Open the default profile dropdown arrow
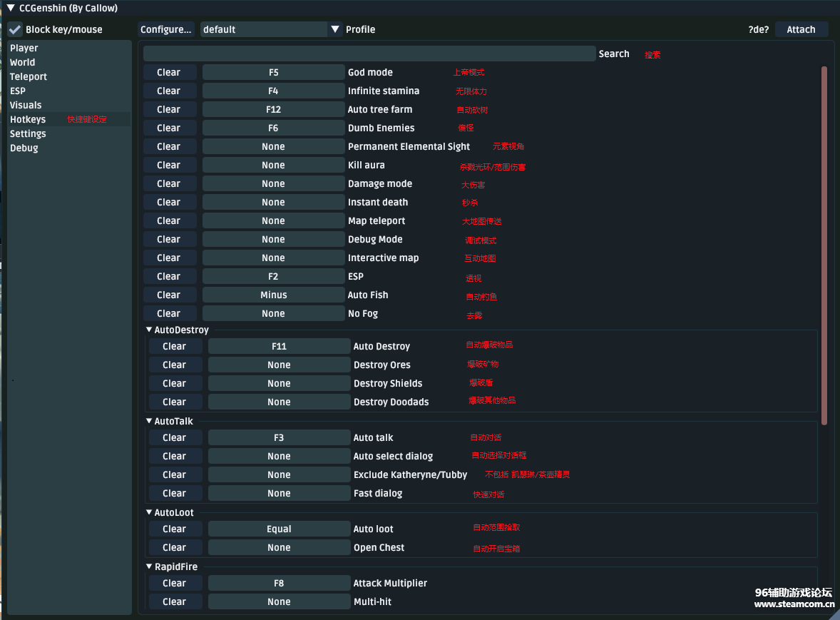 pos(335,30)
